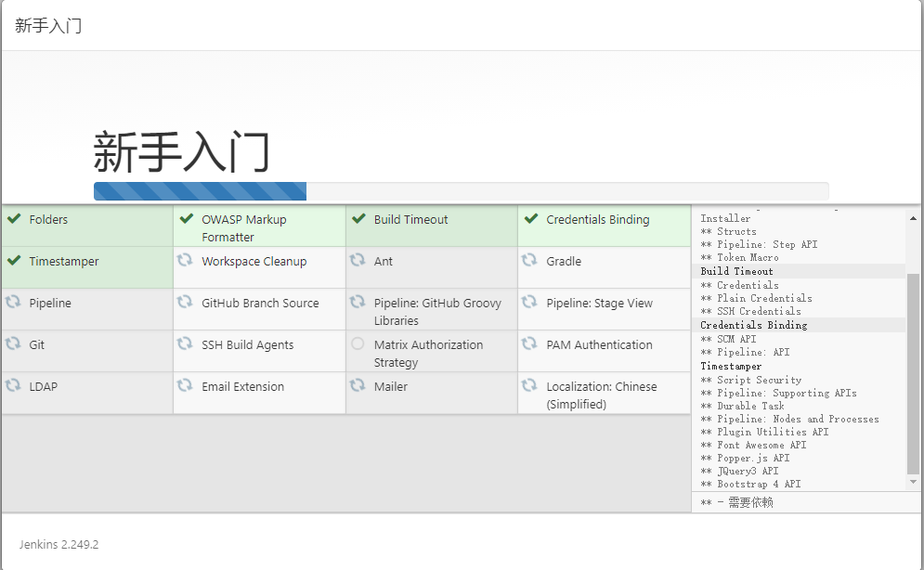
Task: Click the Jenkins 2.249.2 version text
Action: (59, 545)
